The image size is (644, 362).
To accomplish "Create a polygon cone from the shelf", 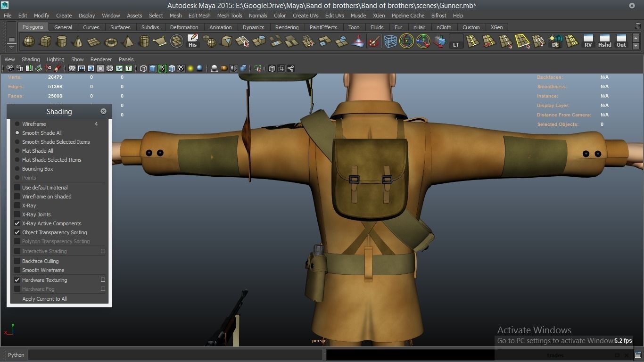I will (78, 41).
